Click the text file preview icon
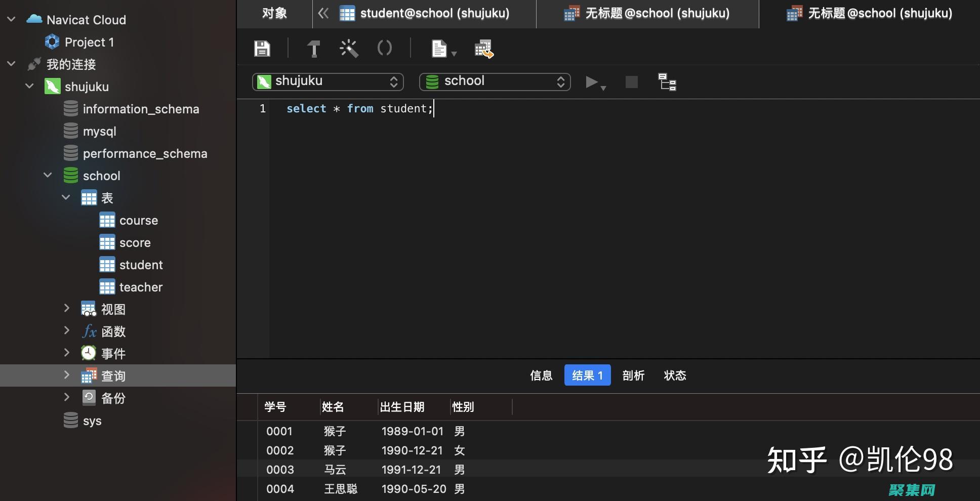The width and height of the screenshot is (980, 501). pos(438,48)
